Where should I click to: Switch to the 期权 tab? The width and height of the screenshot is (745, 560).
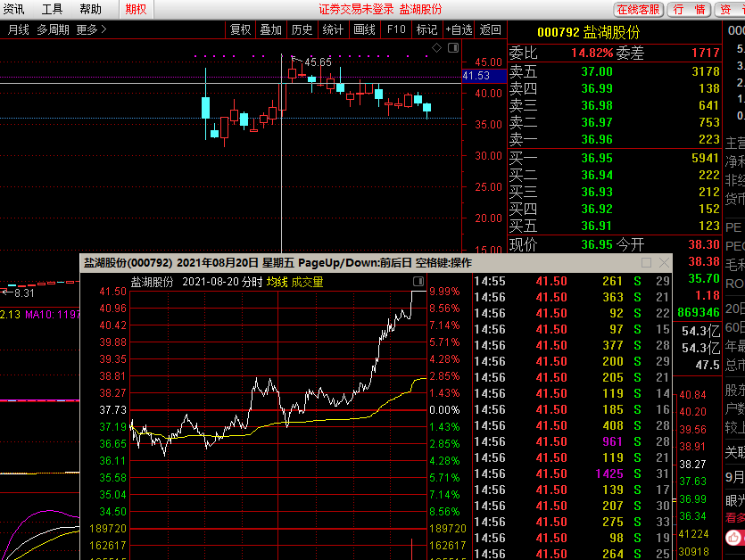point(136,9)
